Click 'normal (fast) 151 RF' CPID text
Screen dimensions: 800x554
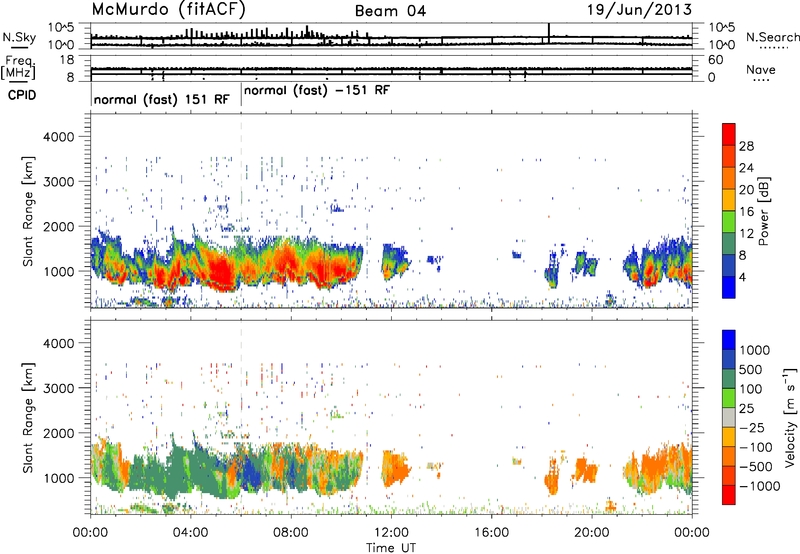click(x=161, y=99)
